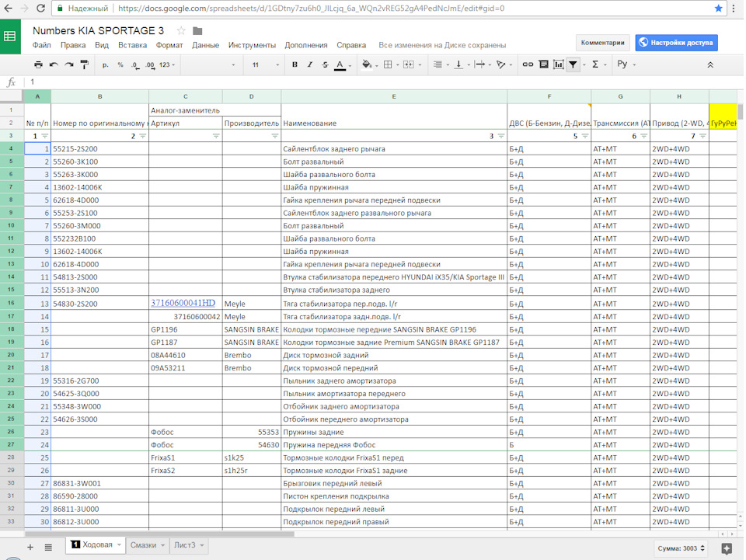Open the Правка menu
This screenshot has height=560, width=746.
point(73,45)
